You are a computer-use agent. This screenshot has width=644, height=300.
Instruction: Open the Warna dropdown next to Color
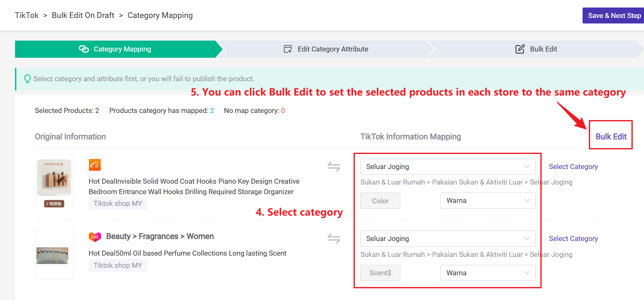(488, 200)
